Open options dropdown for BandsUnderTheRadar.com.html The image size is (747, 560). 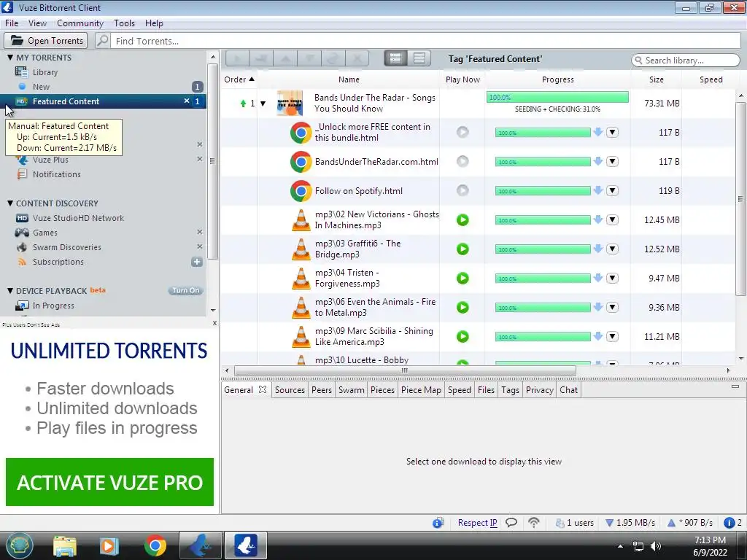(x=612, y=161)
